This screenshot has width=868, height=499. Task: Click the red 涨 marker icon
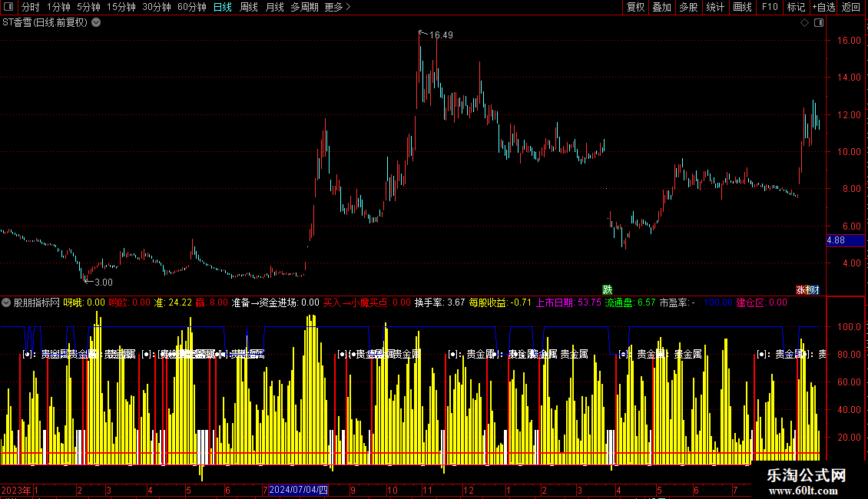(x=800, y=290)
